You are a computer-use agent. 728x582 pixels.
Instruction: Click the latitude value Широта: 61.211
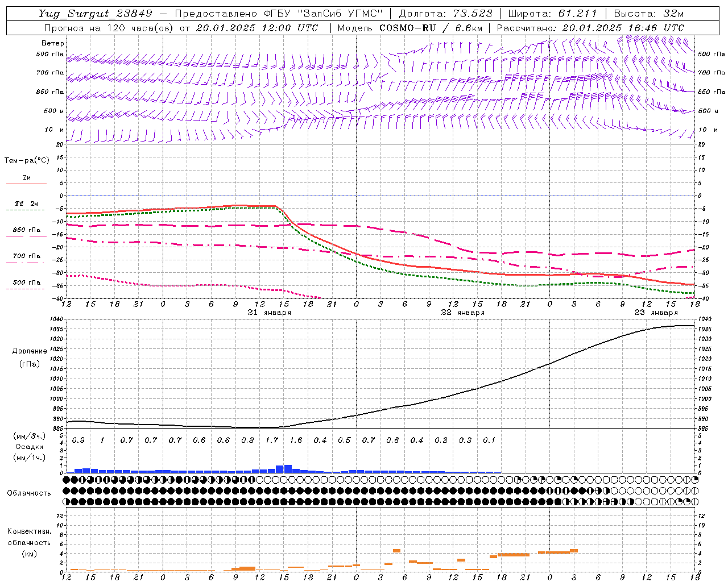pos(552,14)
